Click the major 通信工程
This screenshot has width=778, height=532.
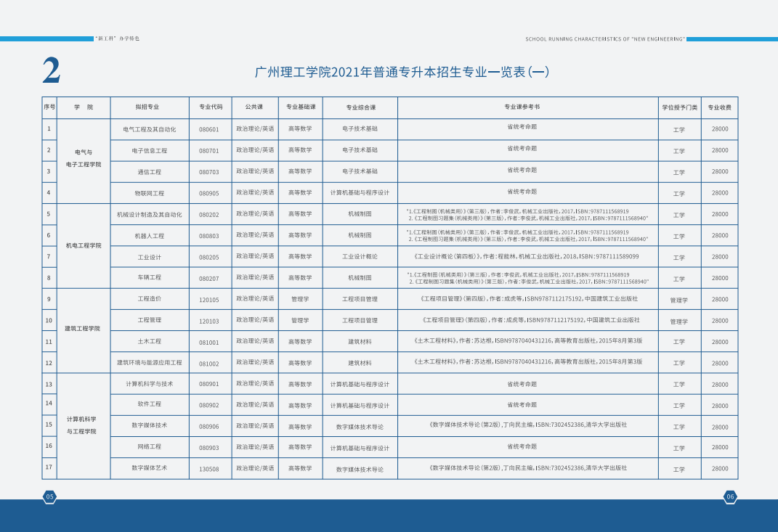150,172
